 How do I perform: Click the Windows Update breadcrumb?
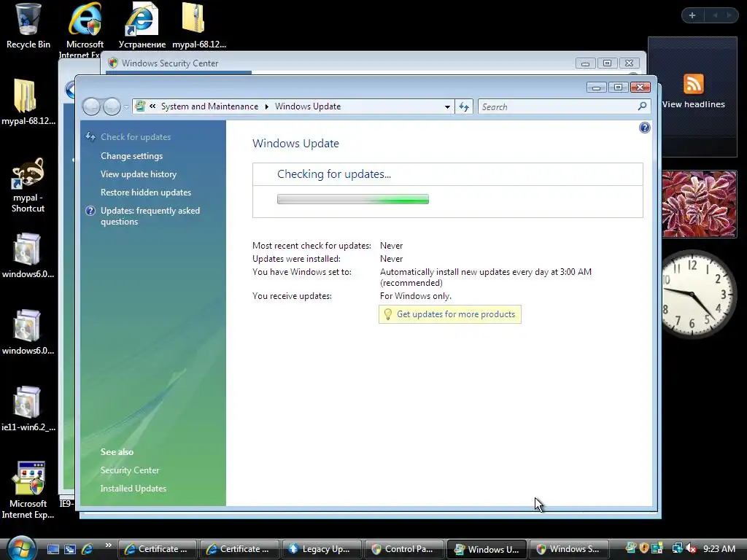coord(308,106)
